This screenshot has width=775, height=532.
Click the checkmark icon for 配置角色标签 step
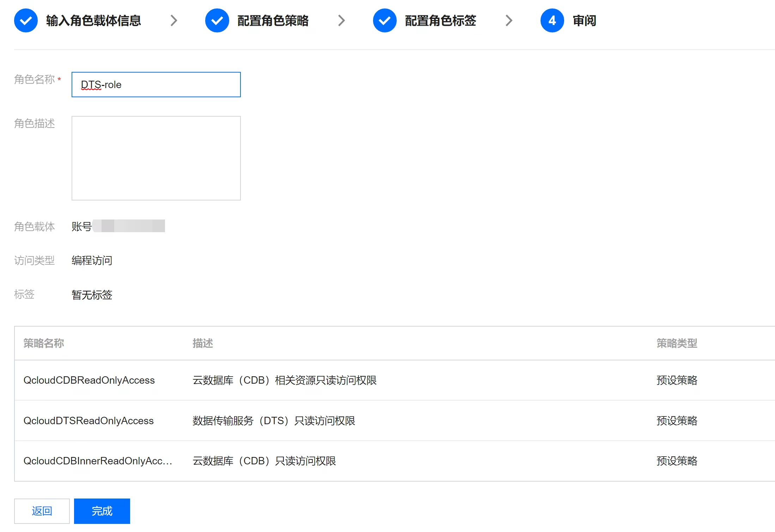(385, 20)
